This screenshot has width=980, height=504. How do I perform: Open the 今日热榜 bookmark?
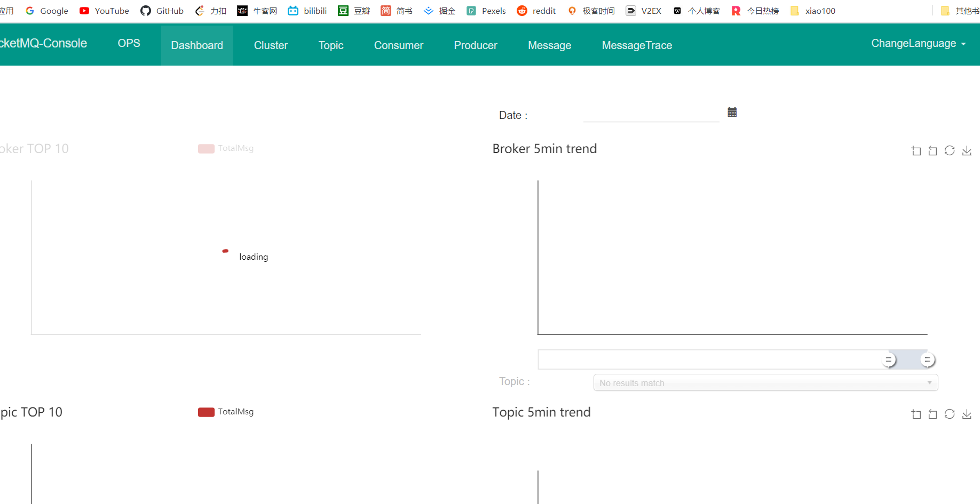tap(755, 11)
